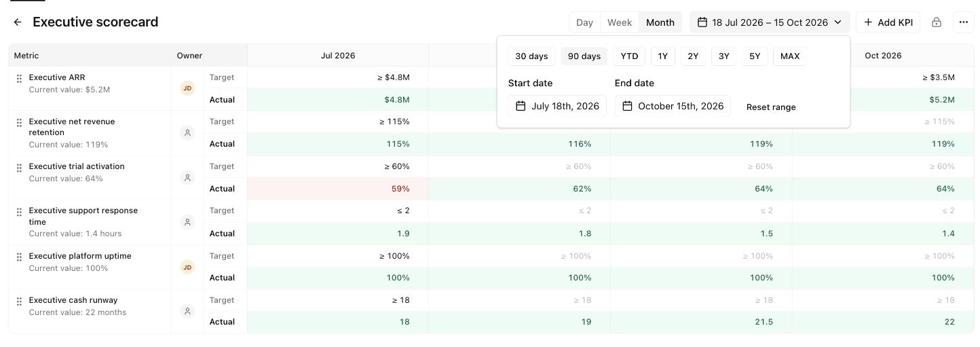Click the 22 cash runway Oct 2026 actual cell
Image resolution: width=980 pixels, height=347 pixels.
(883, 322)
